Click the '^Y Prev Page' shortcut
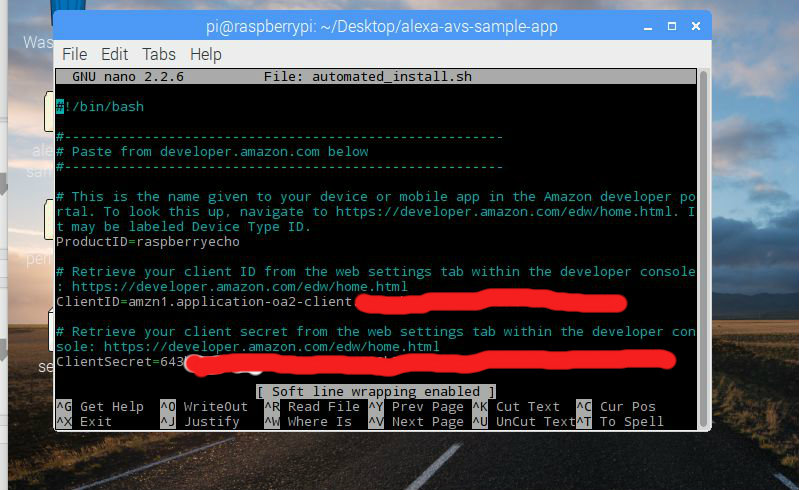This screenshot has height=490, width=799. [x=416, y=406]
